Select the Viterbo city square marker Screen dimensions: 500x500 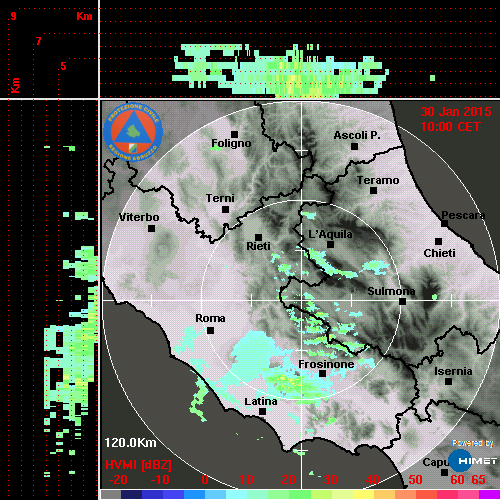pos(151,229)
